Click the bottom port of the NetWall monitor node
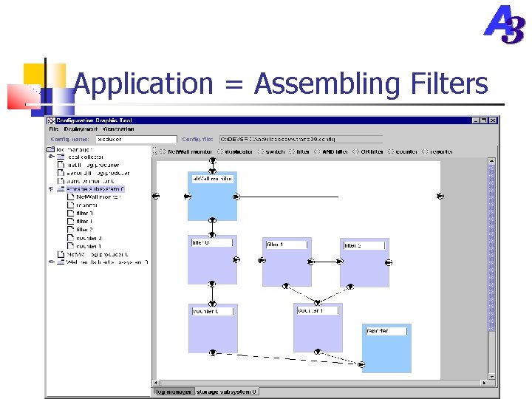532x399 pixels. [212, 220]
